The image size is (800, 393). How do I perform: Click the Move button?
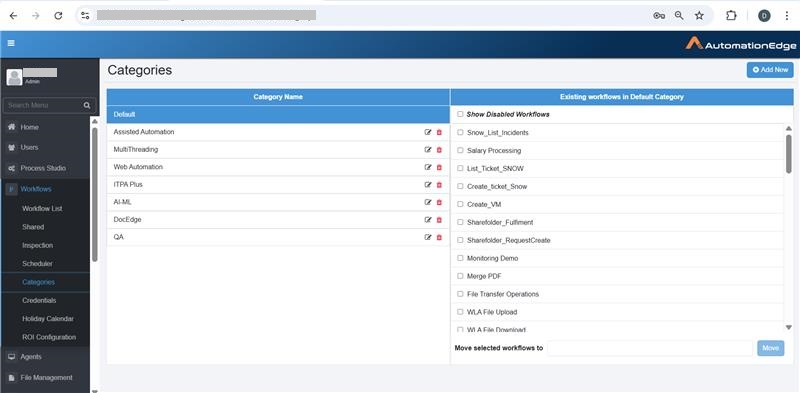click(770, 348)
